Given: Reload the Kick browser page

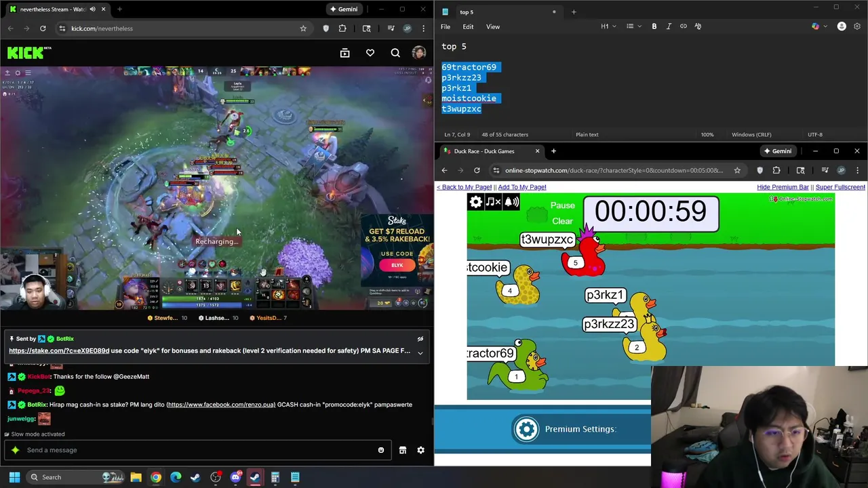Looking at the screenshot, I should pos(43,28).
